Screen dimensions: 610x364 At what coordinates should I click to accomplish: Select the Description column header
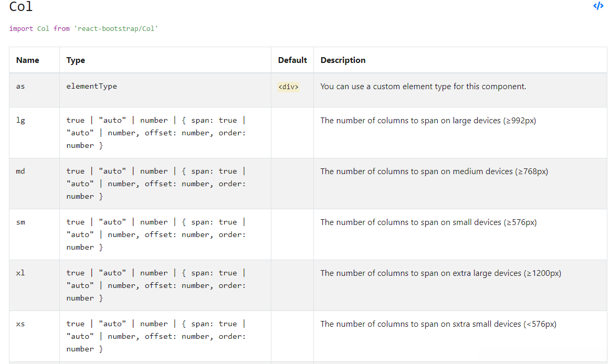[x=343, y=60]
